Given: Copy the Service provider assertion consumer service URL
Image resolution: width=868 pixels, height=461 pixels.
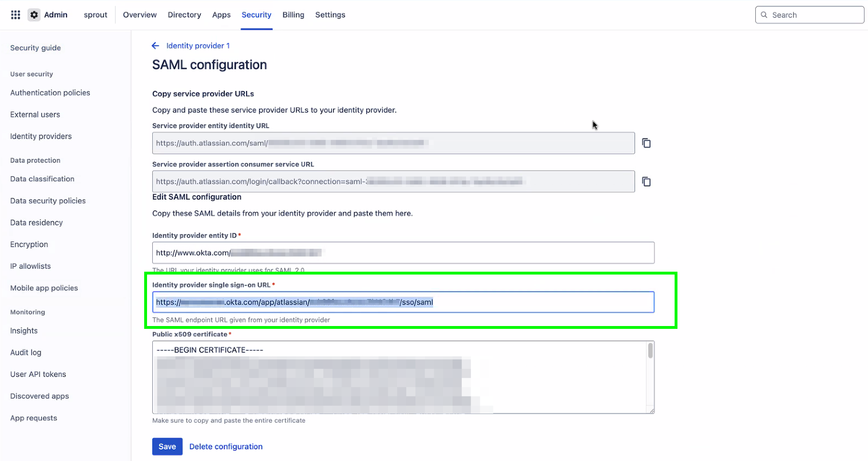Looking at the screenshot, I should click(646, 181).
